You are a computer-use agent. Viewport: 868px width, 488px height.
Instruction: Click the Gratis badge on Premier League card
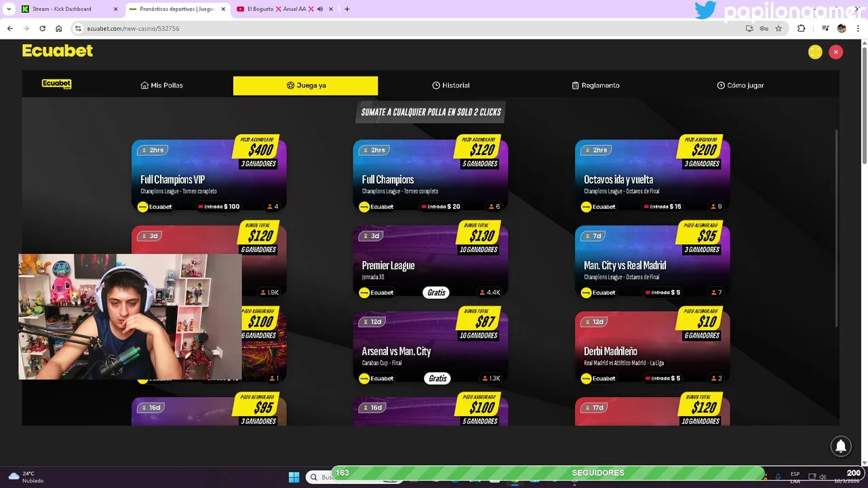click(x=437, y=293)
